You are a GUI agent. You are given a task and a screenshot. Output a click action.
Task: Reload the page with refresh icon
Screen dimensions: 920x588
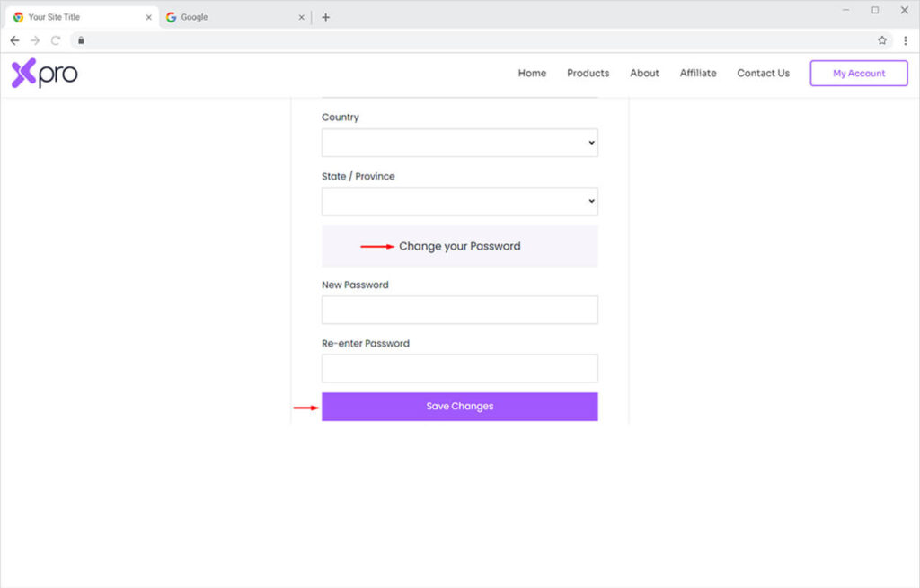point(56,40)
